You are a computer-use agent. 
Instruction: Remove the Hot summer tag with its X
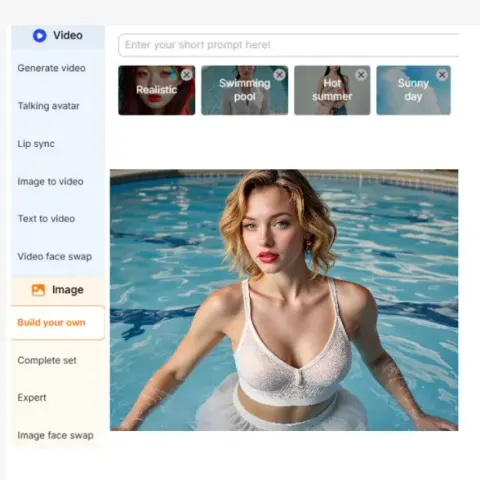tap(361, 75)
